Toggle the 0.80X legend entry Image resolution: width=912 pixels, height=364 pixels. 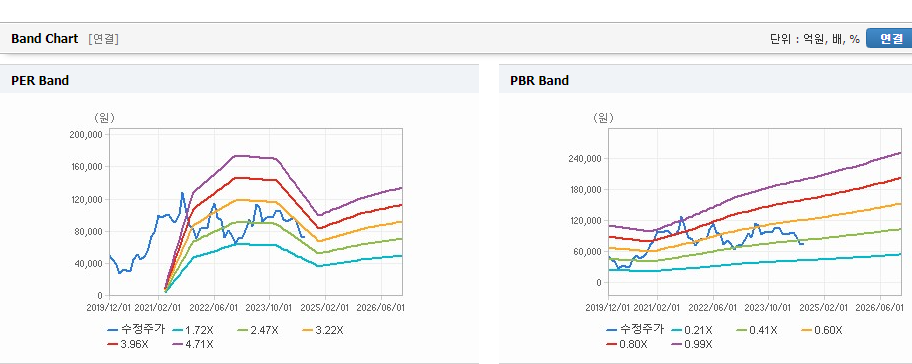[626, 344]
